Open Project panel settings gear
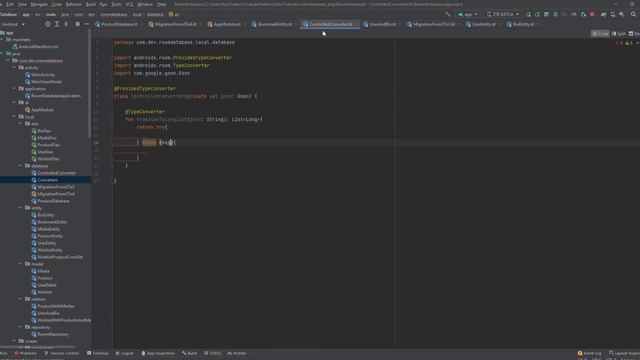 (x=78, y=24)
